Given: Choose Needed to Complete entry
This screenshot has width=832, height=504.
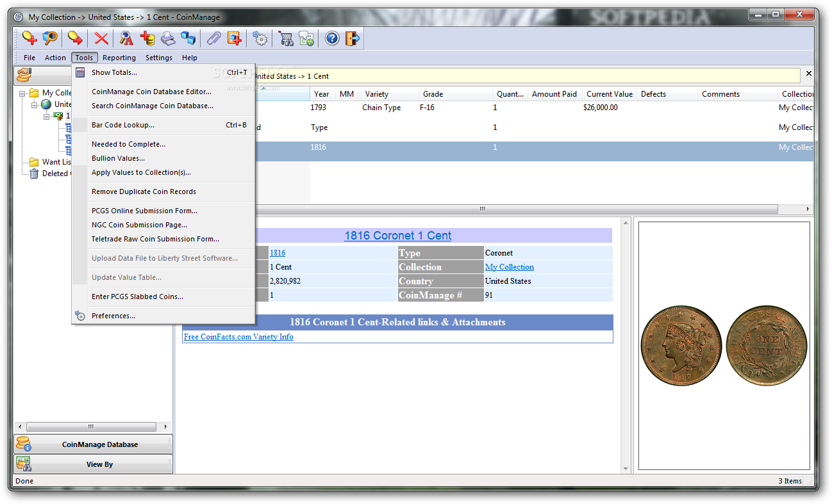Looking at the screenshot, I should 163,144.
